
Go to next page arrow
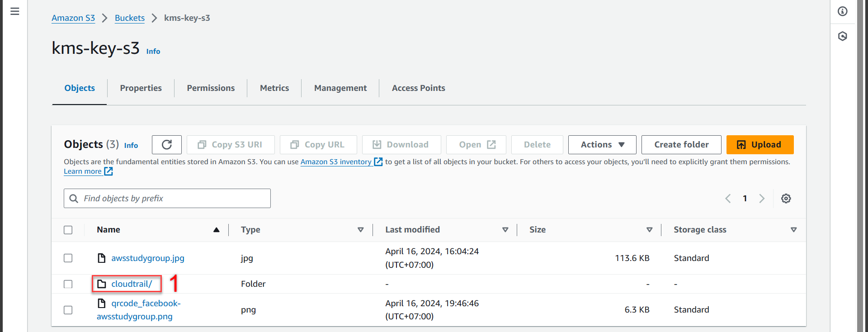(762, 199)
